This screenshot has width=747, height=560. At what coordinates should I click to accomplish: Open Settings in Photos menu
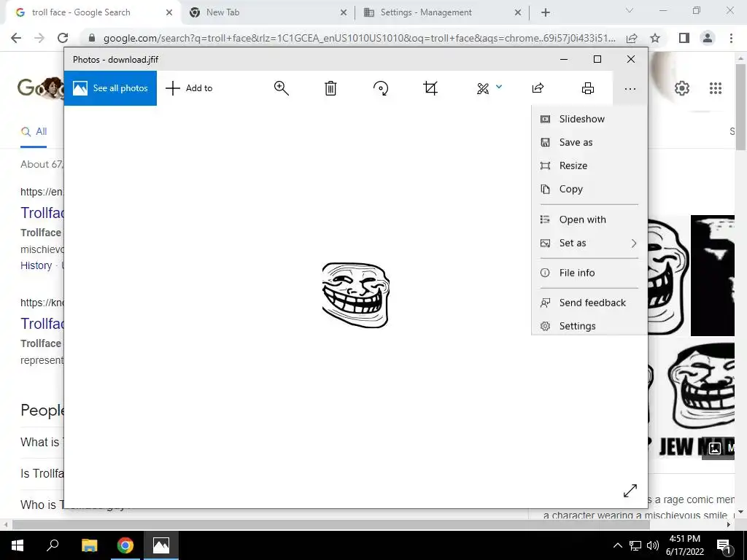tap(589, 326)
